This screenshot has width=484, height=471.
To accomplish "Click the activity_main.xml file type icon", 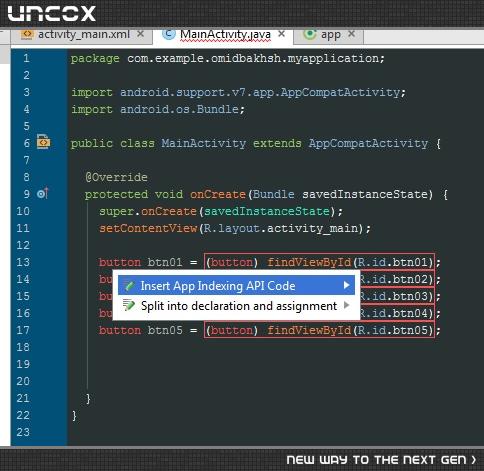I will tap(27, 34).
